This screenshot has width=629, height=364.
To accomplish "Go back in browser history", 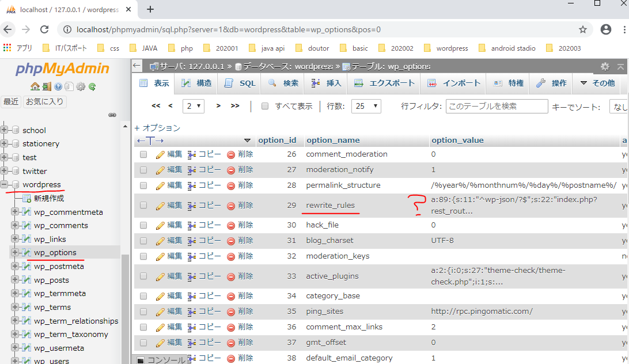I will pyautogui.click(x=7, y=29).
